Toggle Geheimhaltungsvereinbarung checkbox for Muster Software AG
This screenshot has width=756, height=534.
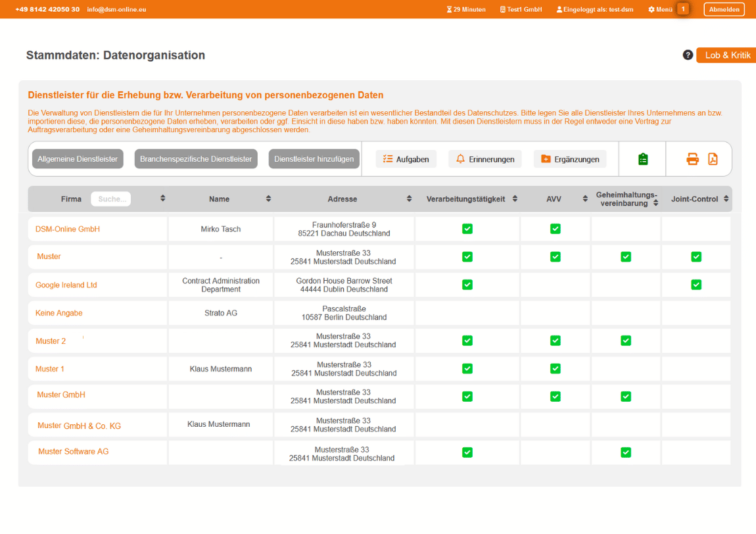point(626,452)
